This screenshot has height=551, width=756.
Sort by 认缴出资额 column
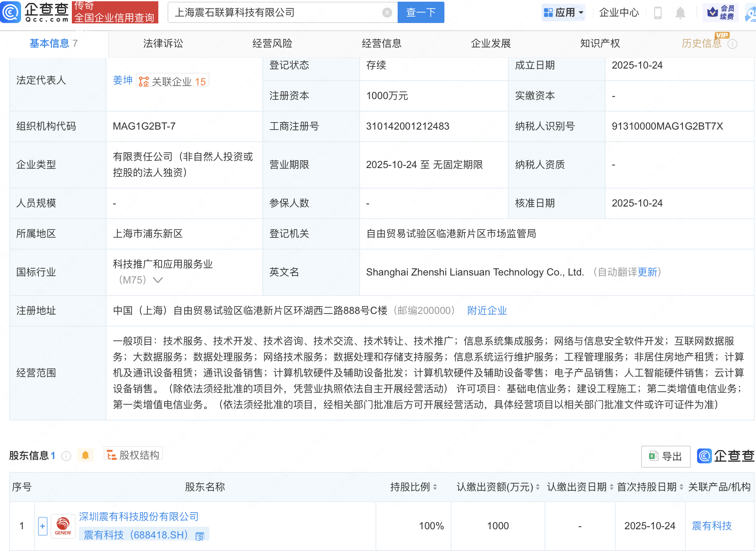click(x=538, y=487)
